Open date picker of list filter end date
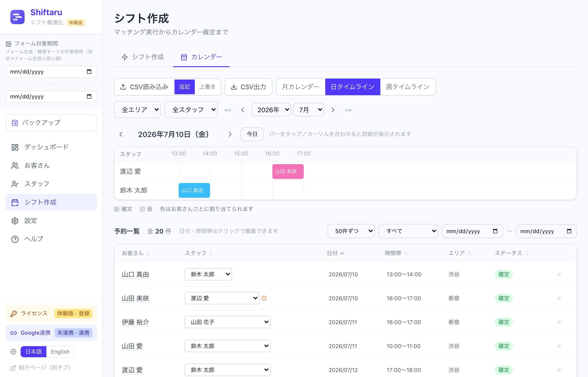This screenshot has width=588, height=377. point(569,231)
